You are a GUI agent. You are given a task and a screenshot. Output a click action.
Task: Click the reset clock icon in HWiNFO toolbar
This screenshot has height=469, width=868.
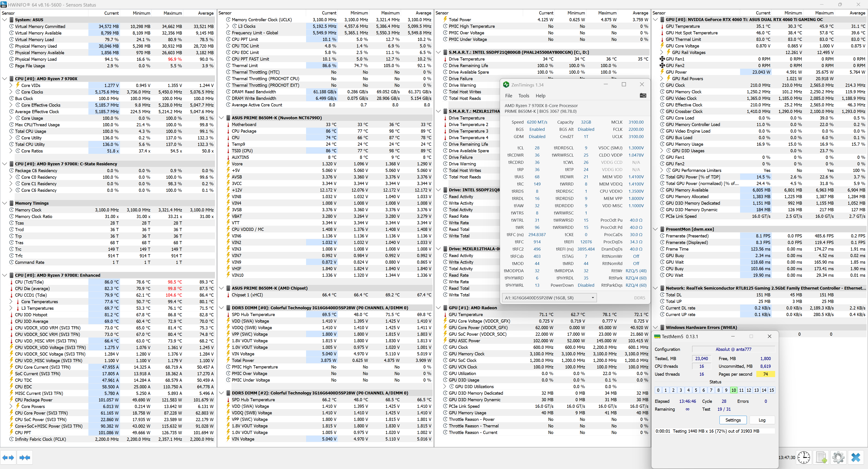pyautogui.click(x=804, y=457)
